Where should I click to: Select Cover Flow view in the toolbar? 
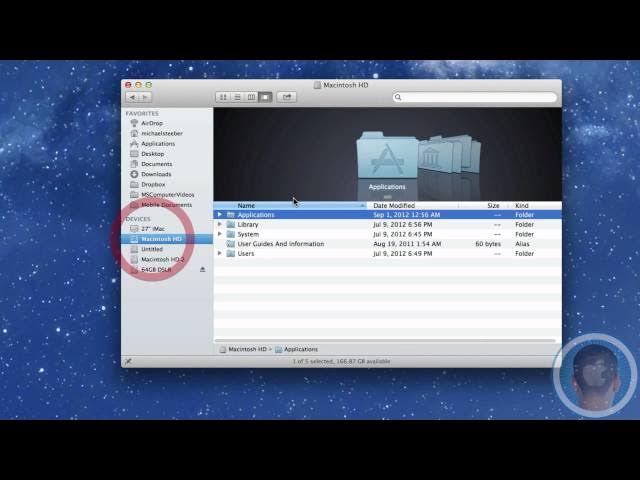coord(265,97)
